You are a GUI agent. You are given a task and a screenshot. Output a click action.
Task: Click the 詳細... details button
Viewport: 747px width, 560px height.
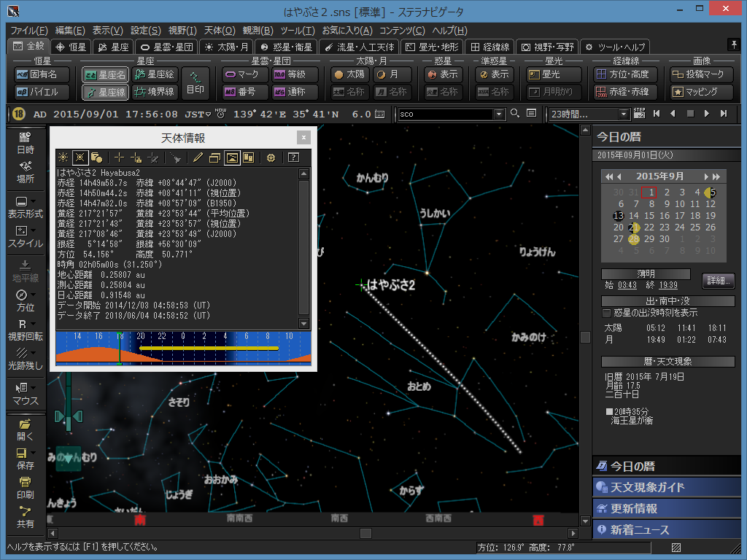(718, 281)
